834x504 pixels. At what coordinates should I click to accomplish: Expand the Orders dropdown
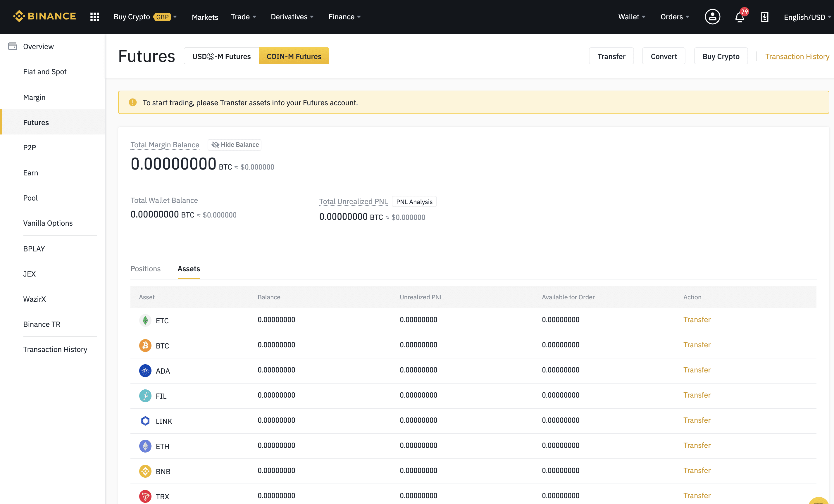tap(675, 17)
